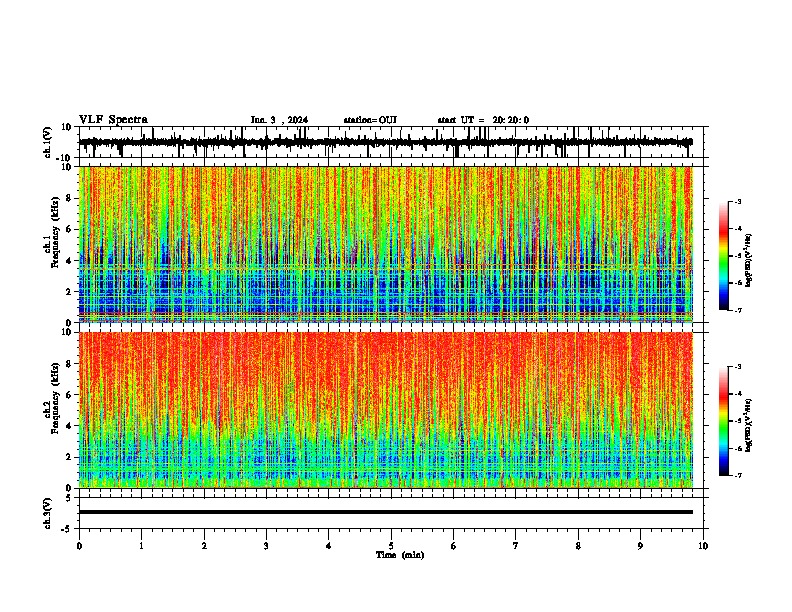Screen dimensions: 792x612
Task: Click the 'ch.1(V)' axis label
Action: [x=48, y=142]
